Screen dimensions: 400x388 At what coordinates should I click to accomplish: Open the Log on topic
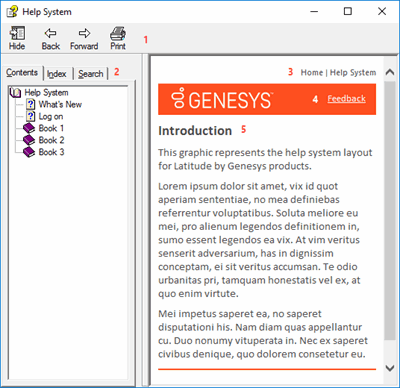(x=51, y=116)
